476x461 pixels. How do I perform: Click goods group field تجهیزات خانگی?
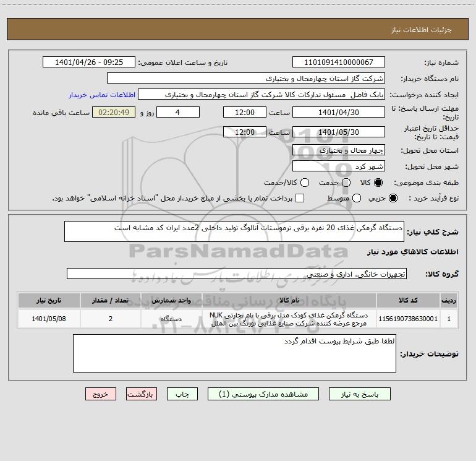click(237, 274)
